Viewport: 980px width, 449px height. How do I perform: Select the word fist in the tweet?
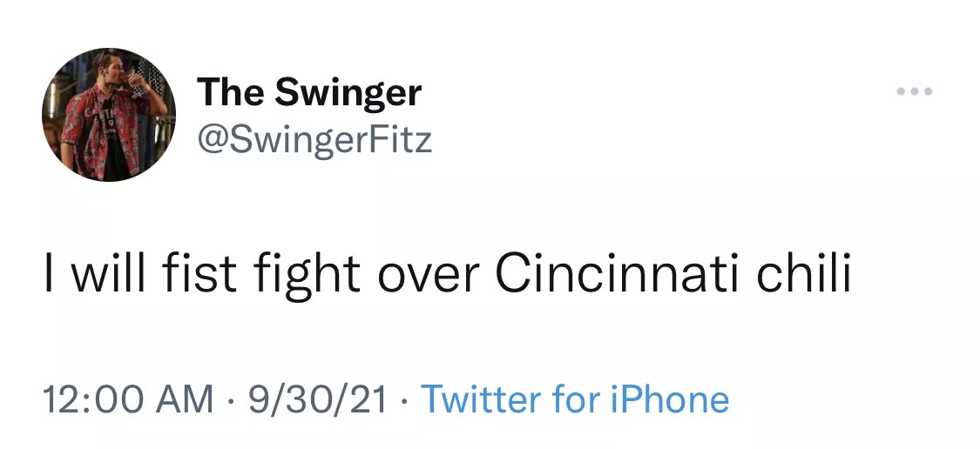point(200,273)
